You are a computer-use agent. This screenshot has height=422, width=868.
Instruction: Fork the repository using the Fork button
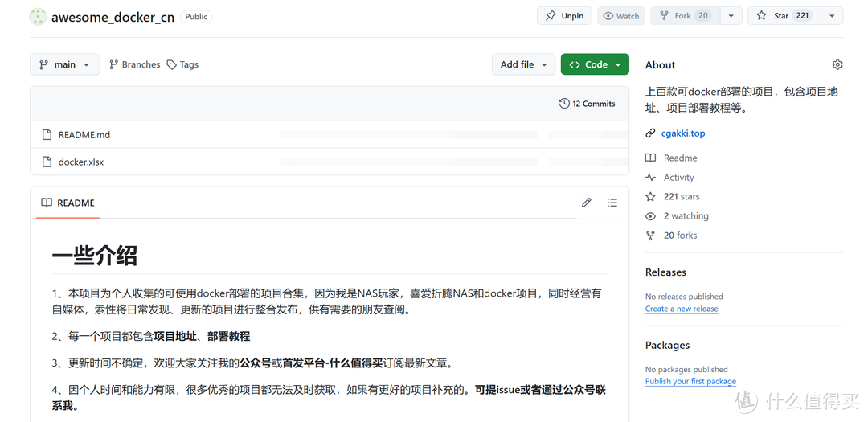coord(686,16)
